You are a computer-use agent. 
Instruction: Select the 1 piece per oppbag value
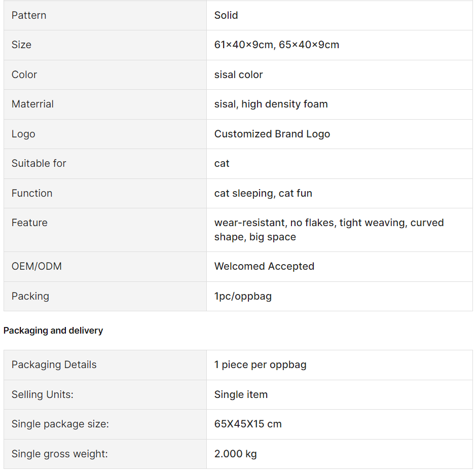point(260,365)
